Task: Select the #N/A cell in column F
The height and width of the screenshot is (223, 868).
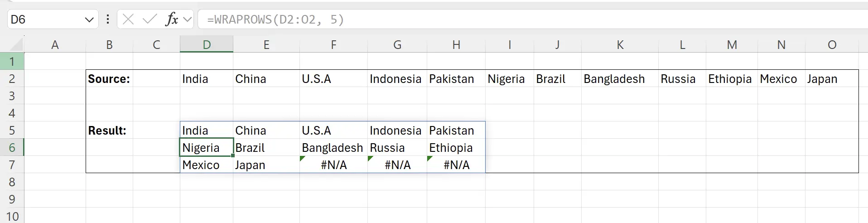Action: [333, 165]
